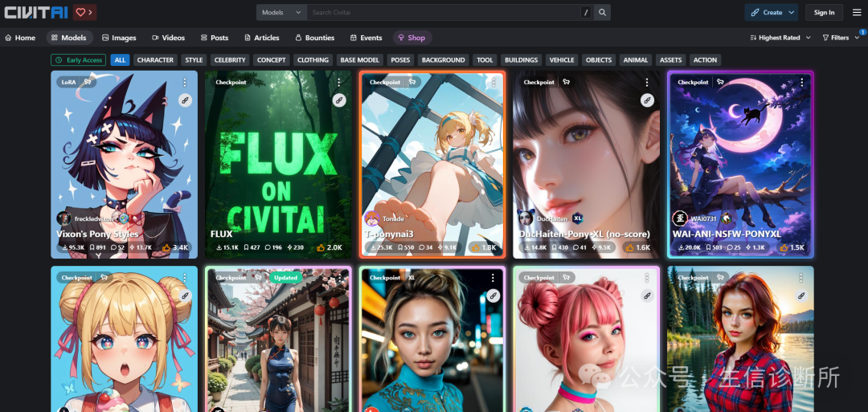Open the Civitai logo home link
Screen dimensions: 868x412
[36, 11]
